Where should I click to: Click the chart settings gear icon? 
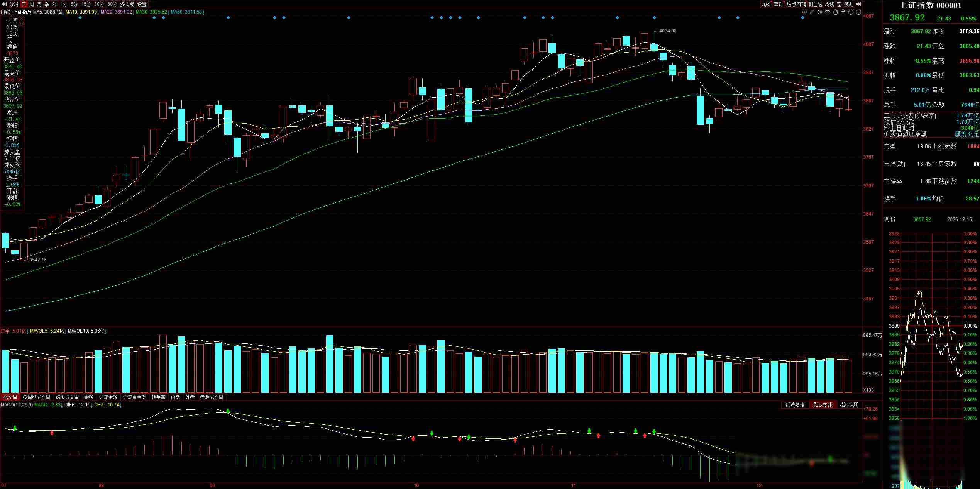pyautogui.click(x=804, y=12)
